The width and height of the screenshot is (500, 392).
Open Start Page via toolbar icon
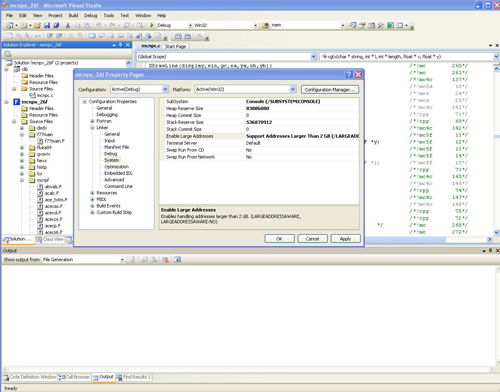[390, 25]
